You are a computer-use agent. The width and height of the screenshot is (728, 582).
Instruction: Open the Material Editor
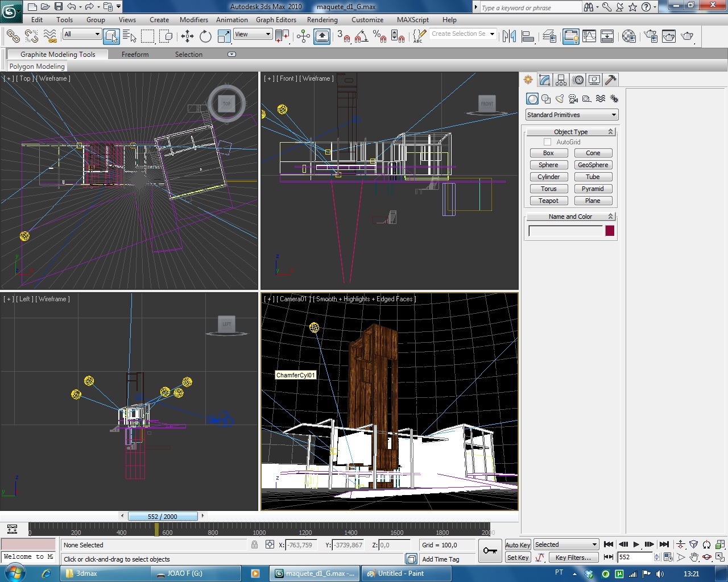(629, 36)
